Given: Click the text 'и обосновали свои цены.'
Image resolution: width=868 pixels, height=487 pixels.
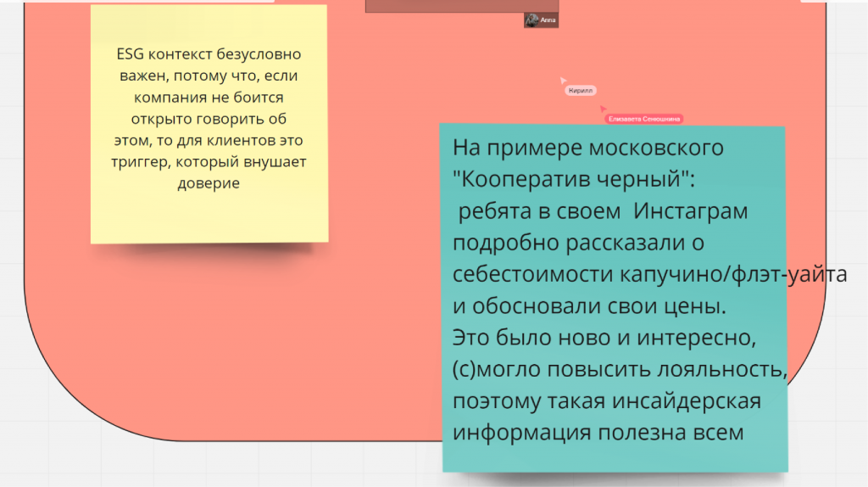Looking at the screenshot, I should tap(590, 305).
